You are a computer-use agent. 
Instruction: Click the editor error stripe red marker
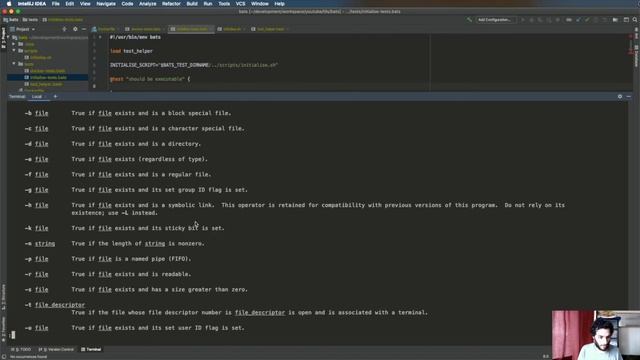(631, 37)
